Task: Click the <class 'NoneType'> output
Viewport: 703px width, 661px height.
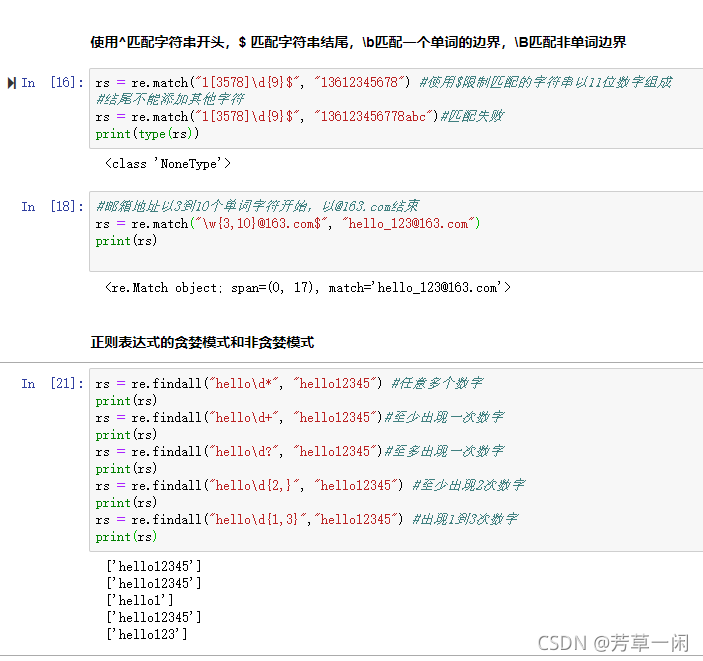Action: click(x=168, y=164)
